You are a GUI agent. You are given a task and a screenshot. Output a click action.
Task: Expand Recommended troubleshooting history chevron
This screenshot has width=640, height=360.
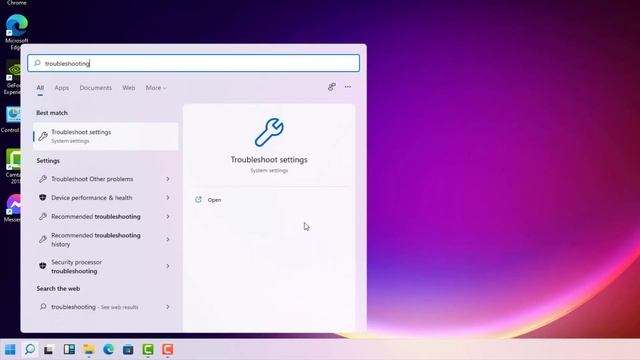168,240
